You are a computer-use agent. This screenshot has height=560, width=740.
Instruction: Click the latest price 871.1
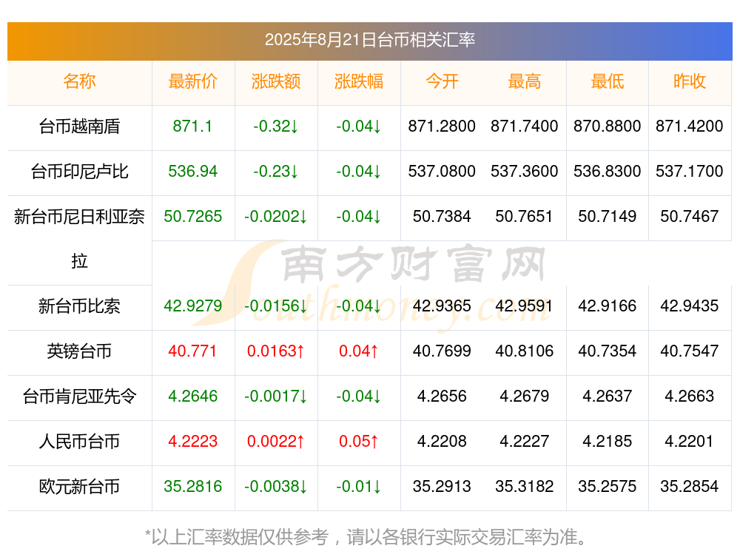pyautogui.click(x=192, y=126)
